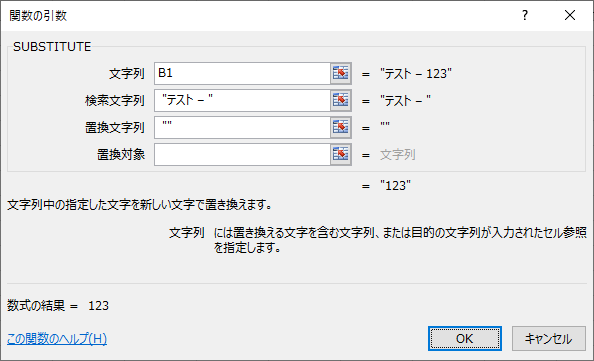Focus the 置換文字列 input field
This screenshot has width=594, height=361.
(242, 127)
